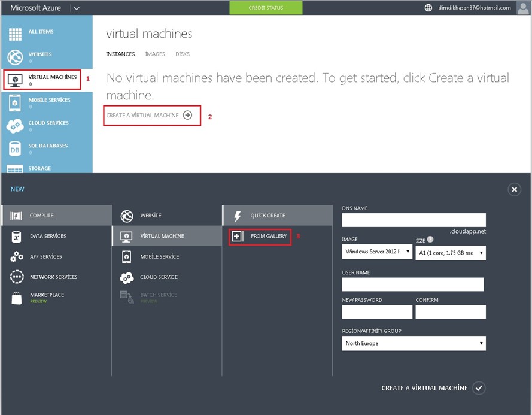Expand the Image dropdown Windows Server 2012

377,252
